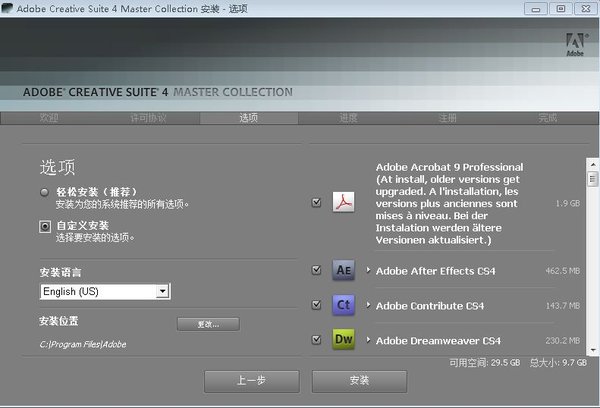Click the Adobe Dreamweaver CS4 label
The height and width of the screenshot is (408, 600).
(438, 341)
